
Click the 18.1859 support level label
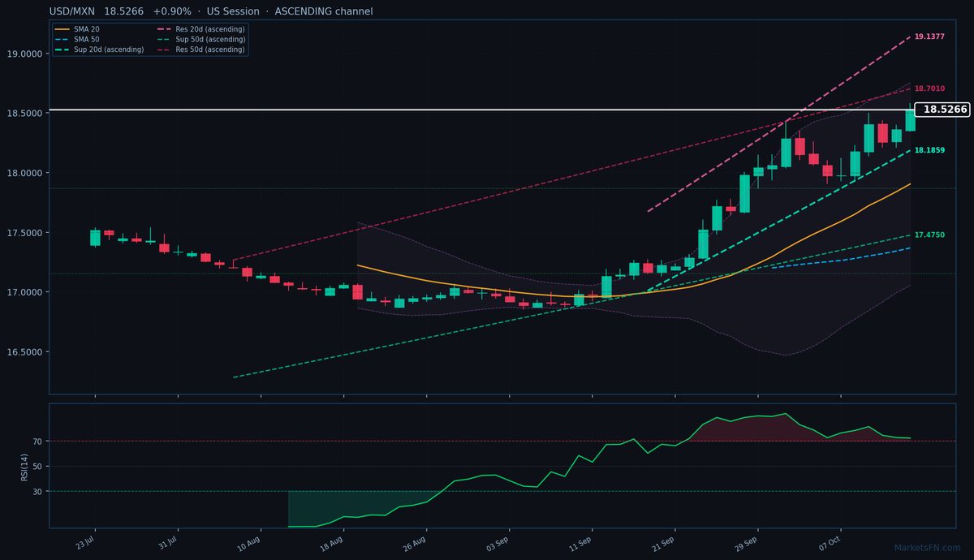[x=929, y=150]
